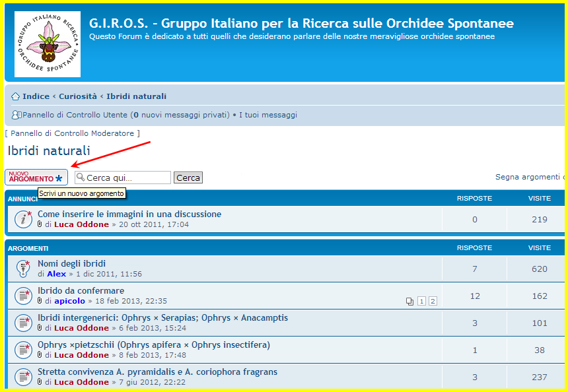Click Segna argomenti link
Viewport: 568px width, 392px height.
530,177
